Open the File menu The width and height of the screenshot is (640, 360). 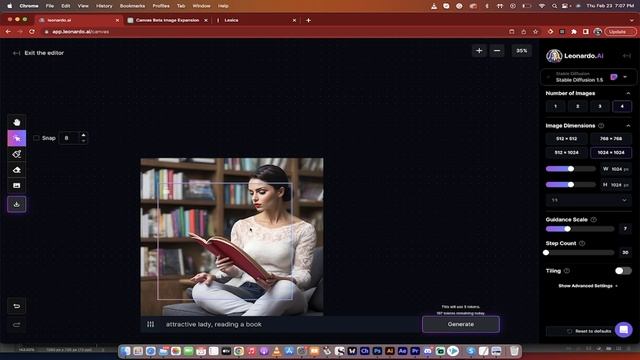[x=50, y=6]
